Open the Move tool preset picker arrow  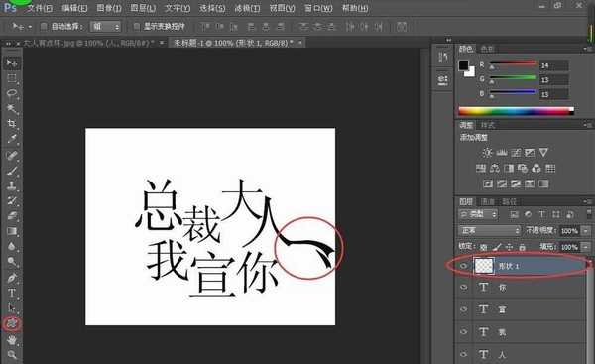[x=30, y=27]
